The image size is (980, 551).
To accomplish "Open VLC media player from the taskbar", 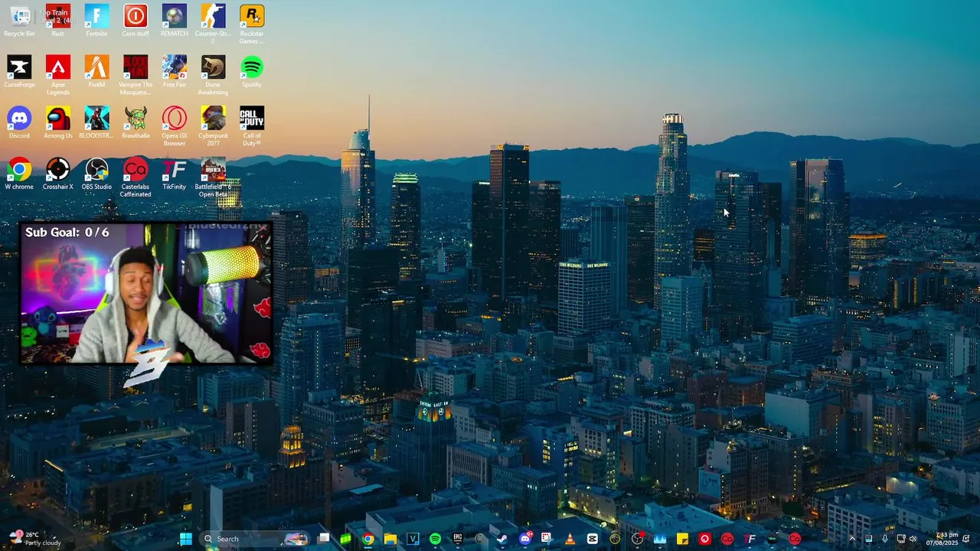I will point(570,539).
